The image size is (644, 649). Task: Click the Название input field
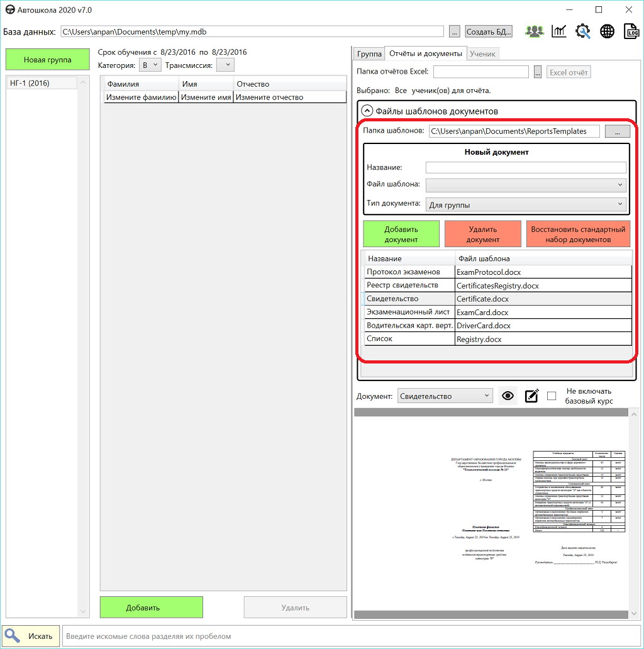(x=526, y=167)
